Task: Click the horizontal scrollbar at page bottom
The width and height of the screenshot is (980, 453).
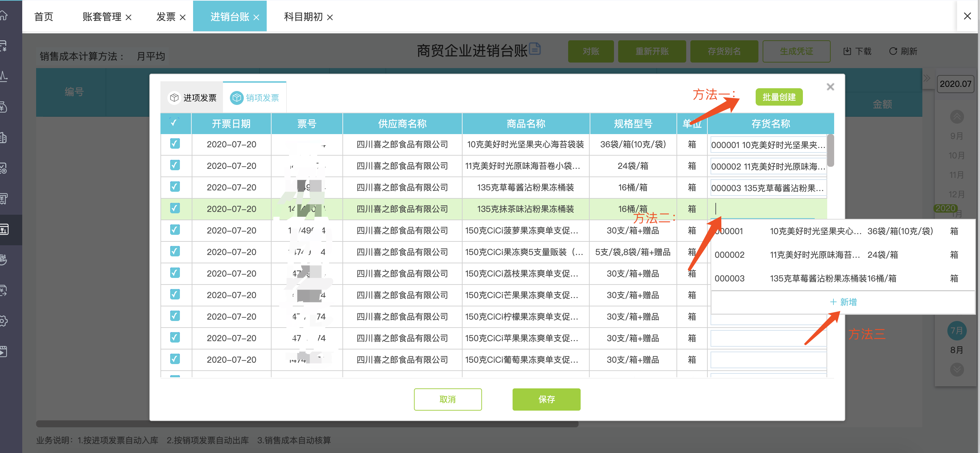Action: click(307, 424)
